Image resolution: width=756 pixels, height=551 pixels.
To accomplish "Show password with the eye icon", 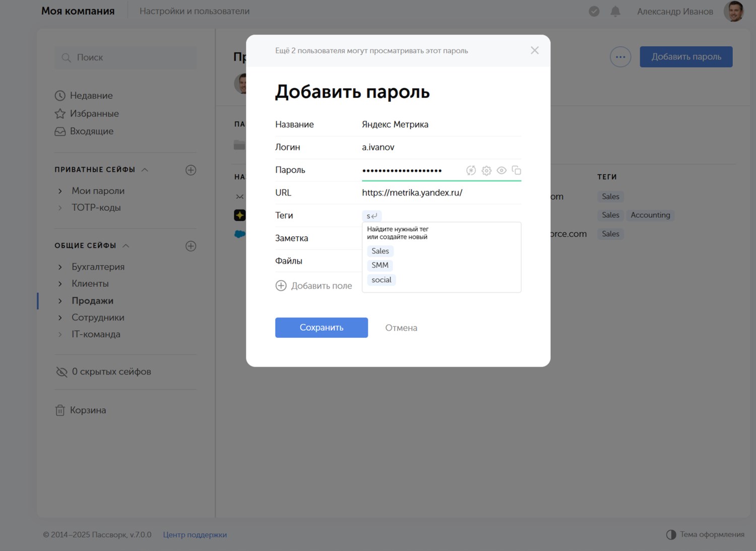I will tap(501, 170).
